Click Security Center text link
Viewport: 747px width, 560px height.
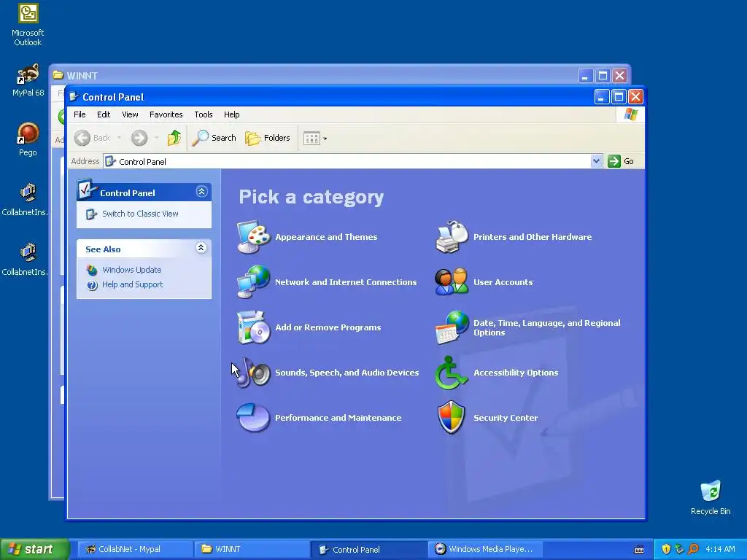click(506, 418)
